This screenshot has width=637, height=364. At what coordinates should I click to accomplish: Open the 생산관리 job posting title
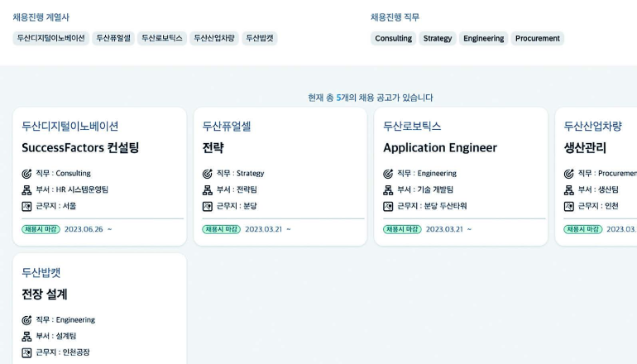585,147
